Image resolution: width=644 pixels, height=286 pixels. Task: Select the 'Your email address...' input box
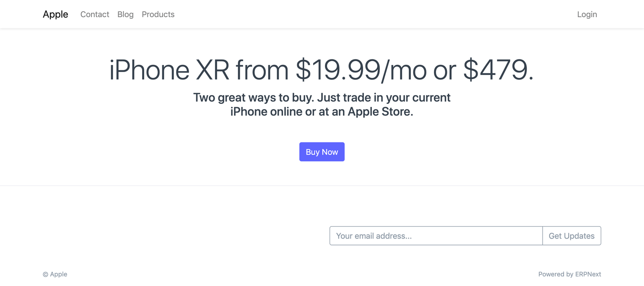tap(436, 236)
